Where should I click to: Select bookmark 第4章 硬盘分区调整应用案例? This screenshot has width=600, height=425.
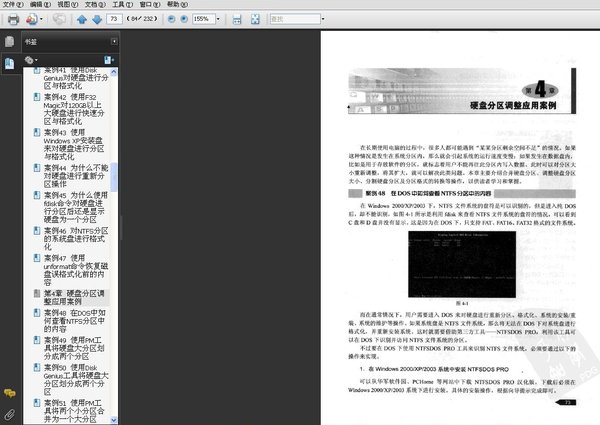tap(74, 297)
